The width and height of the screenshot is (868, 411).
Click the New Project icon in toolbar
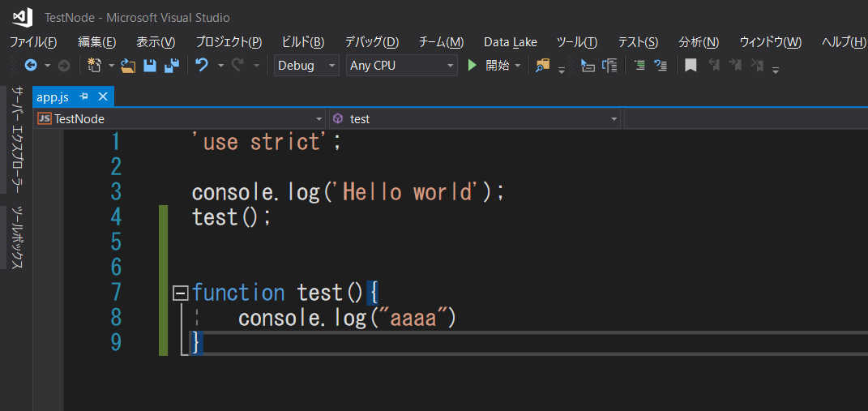[95, 66]
